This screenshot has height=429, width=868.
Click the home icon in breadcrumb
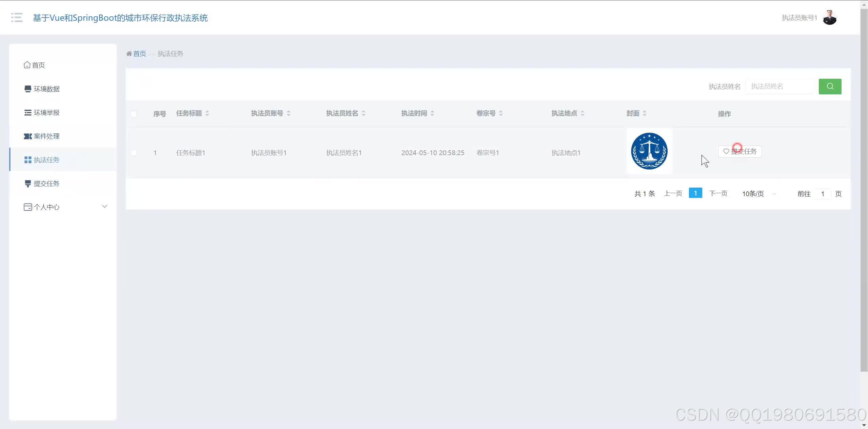(129, 54)
